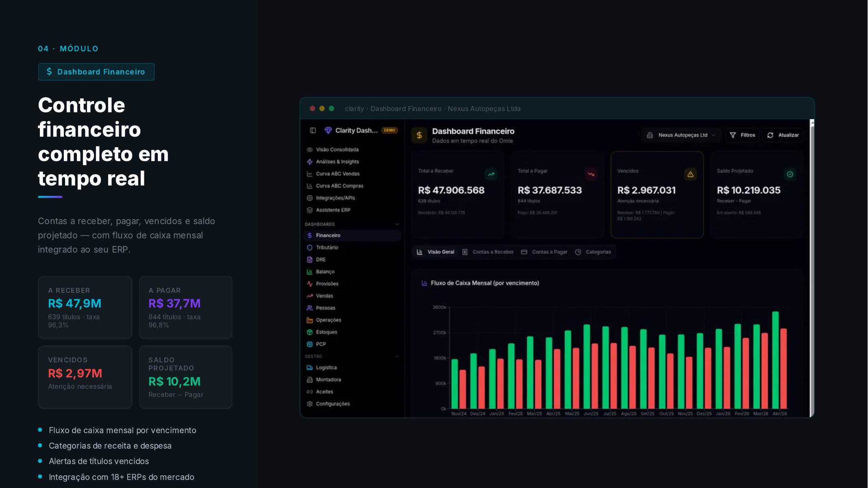This screenshot has height=488, width=868.
Task: Toggle the sidebar collapse icon
Action: 313,131
